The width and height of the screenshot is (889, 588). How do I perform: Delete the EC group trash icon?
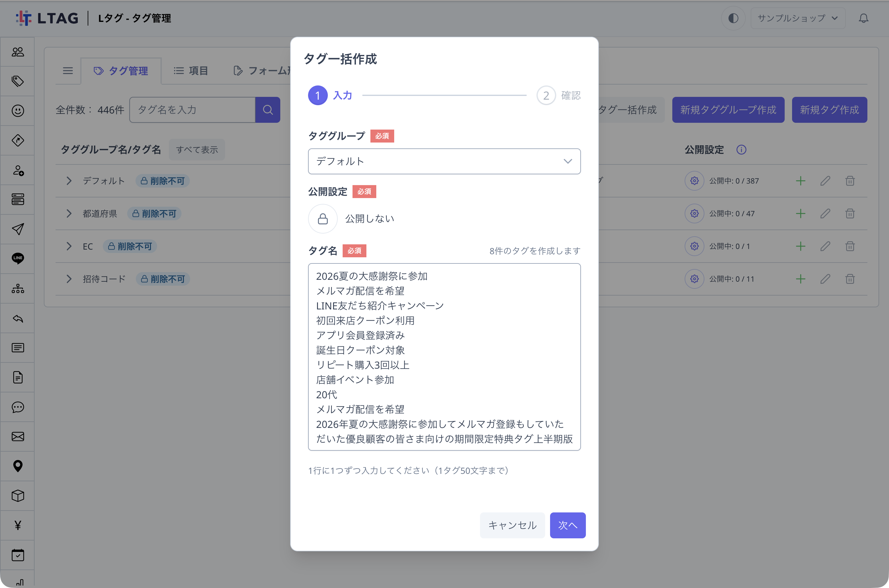tap(850, 246)
